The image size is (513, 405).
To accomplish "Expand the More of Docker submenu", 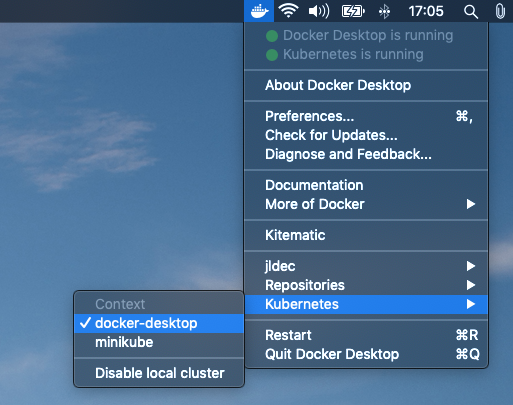I will [366, 204].
